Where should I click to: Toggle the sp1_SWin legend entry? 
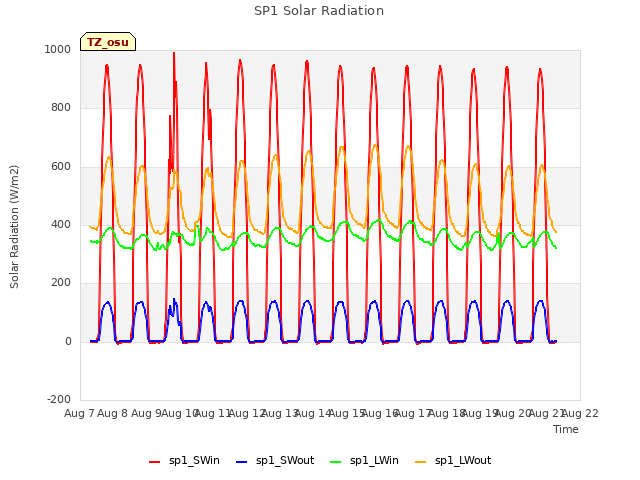(184, 461)
